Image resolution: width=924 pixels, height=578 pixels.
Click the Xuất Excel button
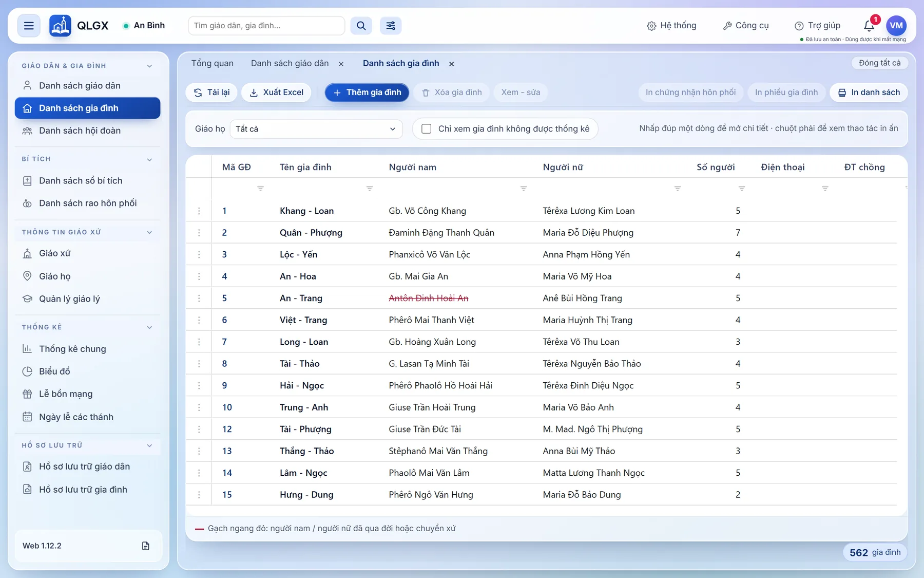(276, 92)
